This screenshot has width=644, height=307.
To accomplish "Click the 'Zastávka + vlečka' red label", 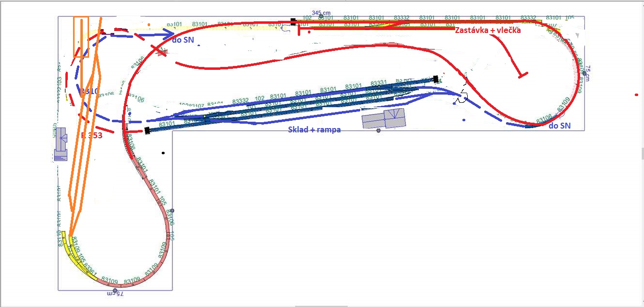I will coord(487,30).
